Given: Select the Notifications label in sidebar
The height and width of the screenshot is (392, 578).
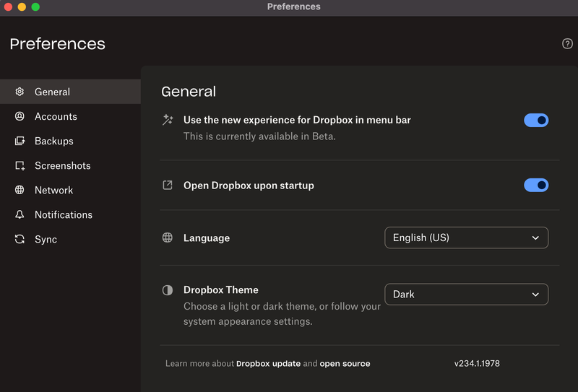Looking at the screenshot, I should 64,214.
